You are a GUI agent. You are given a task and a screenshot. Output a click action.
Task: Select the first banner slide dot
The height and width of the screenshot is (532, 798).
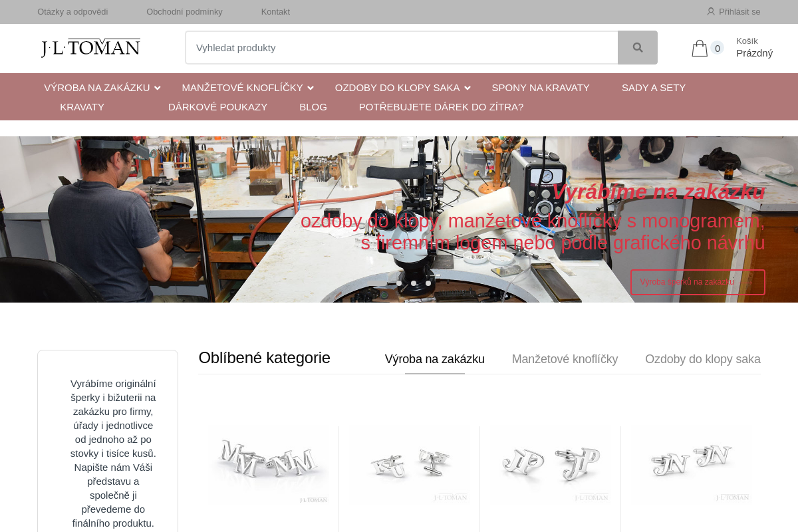399,283
